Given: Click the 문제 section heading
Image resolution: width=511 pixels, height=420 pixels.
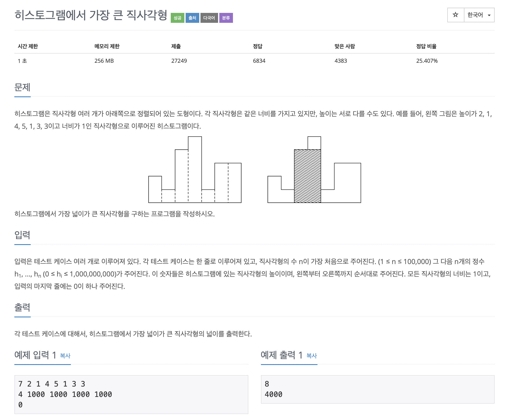Looking at the screenshot, I should click(x=22, y=87).
